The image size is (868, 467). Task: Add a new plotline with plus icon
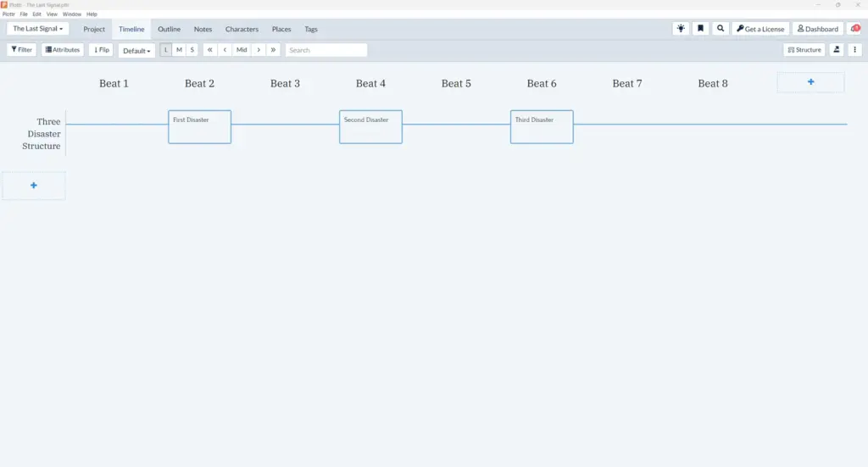pyautogui.click(x=34, y=186)
